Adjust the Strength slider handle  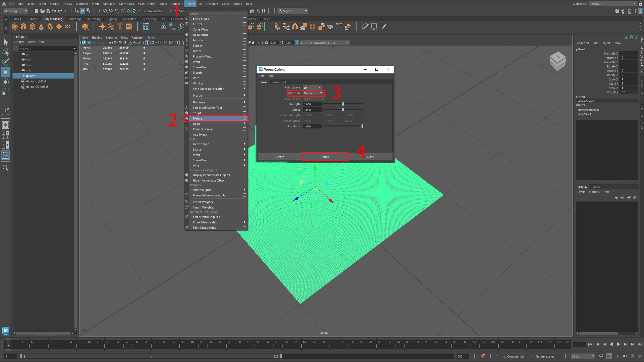343,104
